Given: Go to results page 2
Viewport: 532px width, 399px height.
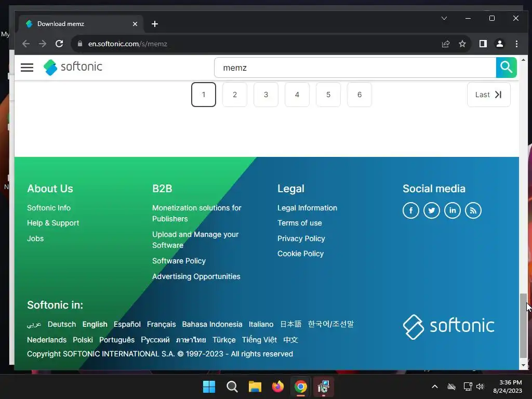Looking at the screenshot, I should [235, 95].
